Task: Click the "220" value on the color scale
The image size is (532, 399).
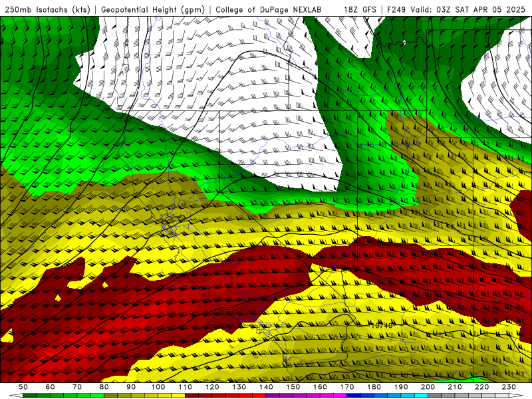Action: click(x=481, y=387)
